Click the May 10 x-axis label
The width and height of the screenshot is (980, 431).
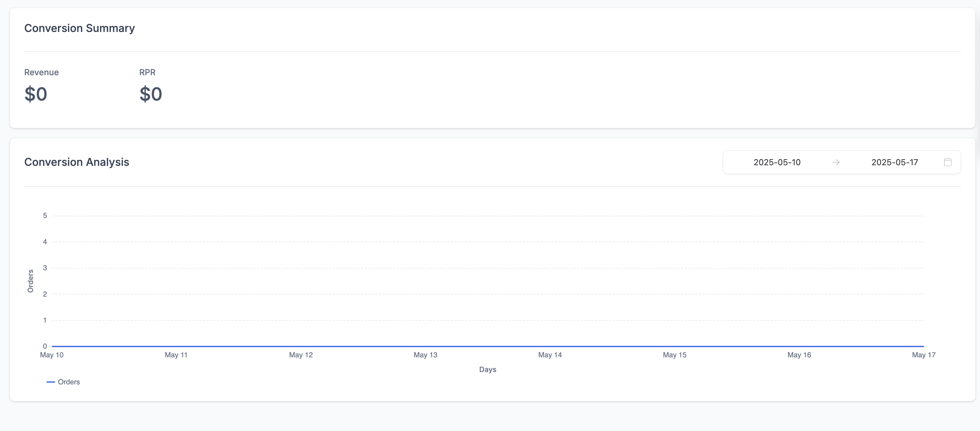pos(52,355)
